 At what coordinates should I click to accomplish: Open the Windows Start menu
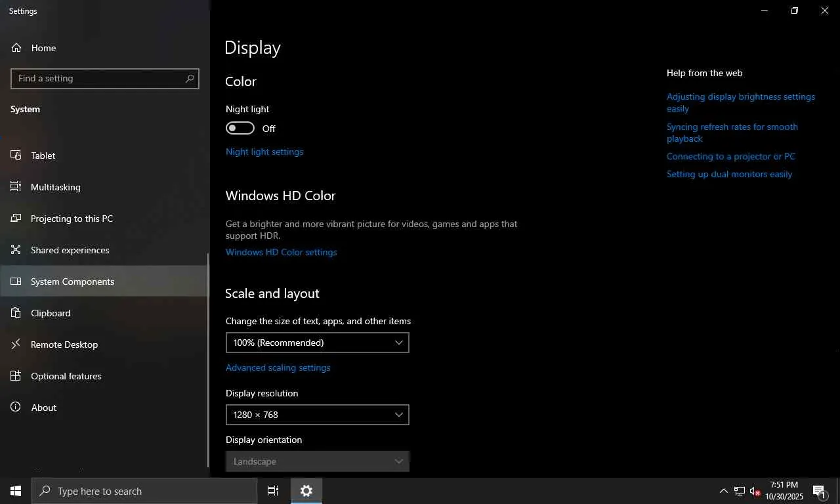[16, 491]
